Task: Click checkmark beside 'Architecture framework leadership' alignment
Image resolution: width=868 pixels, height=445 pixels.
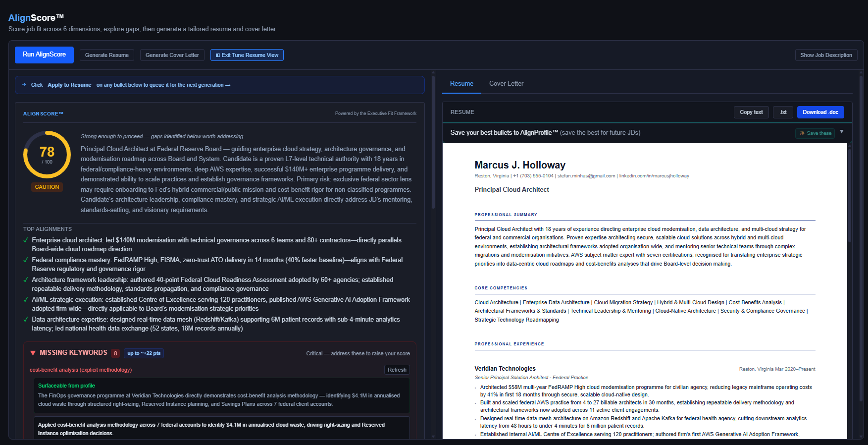Action: coord(26,280)
